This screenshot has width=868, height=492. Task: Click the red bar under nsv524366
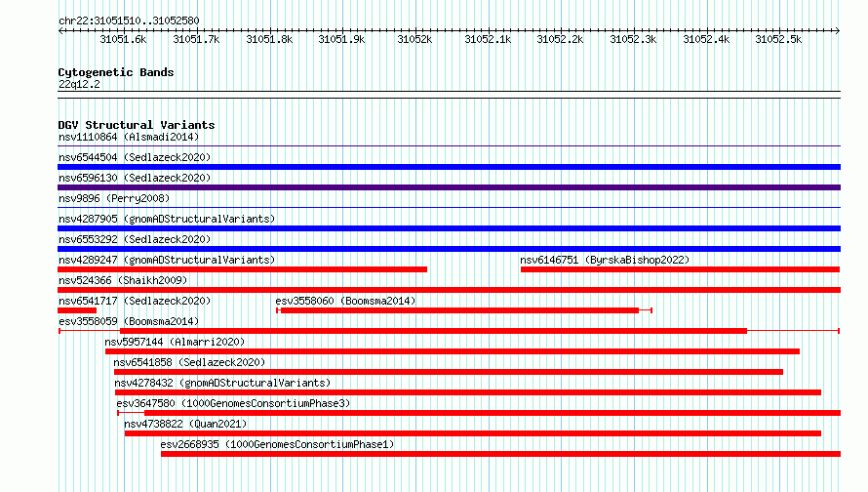[449, 290]
